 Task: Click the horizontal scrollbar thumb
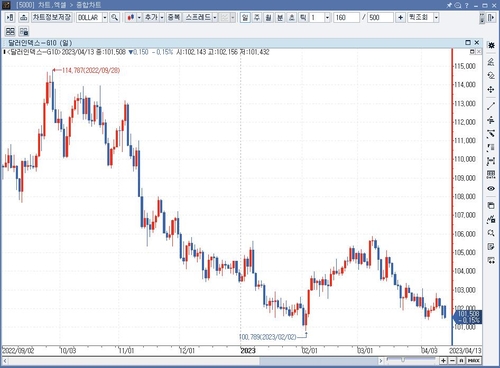(318, 361)
